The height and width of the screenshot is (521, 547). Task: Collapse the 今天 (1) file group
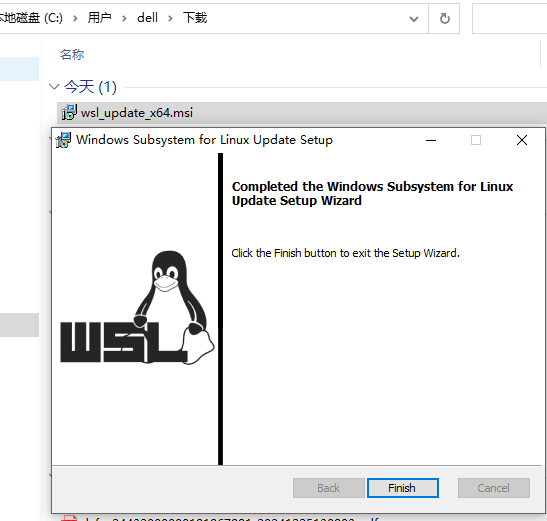tap(54, 87)
